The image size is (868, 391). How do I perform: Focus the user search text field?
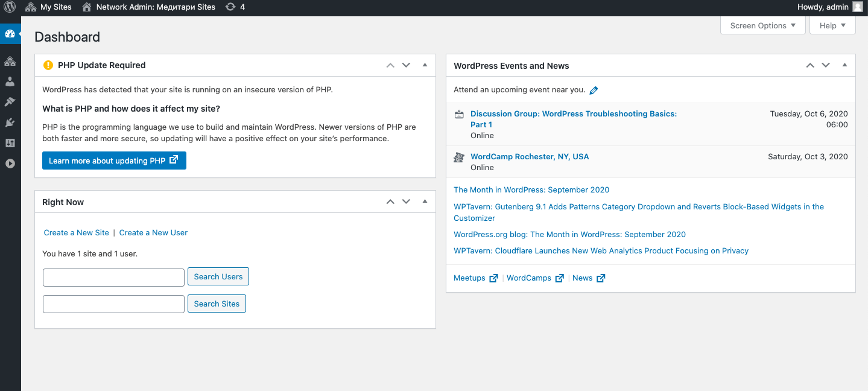[x=113, y=278]
